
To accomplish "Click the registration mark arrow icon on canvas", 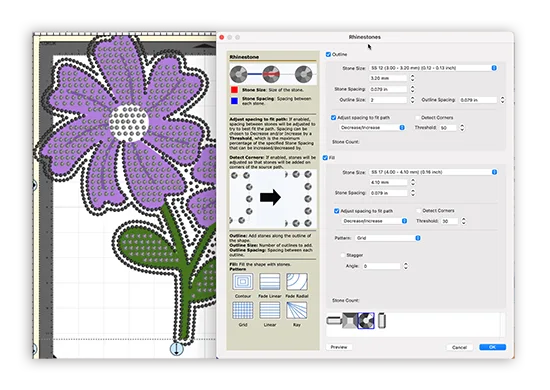I will [x=176, y=349].
